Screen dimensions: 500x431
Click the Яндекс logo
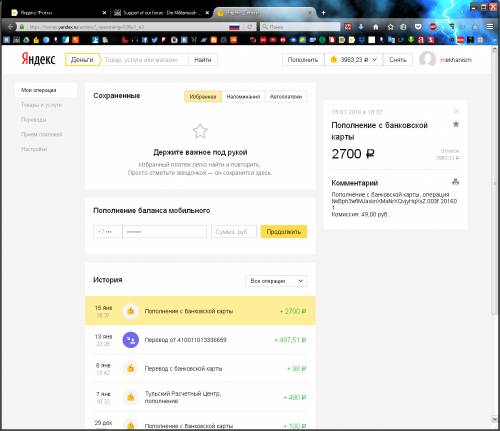point(38,59)
